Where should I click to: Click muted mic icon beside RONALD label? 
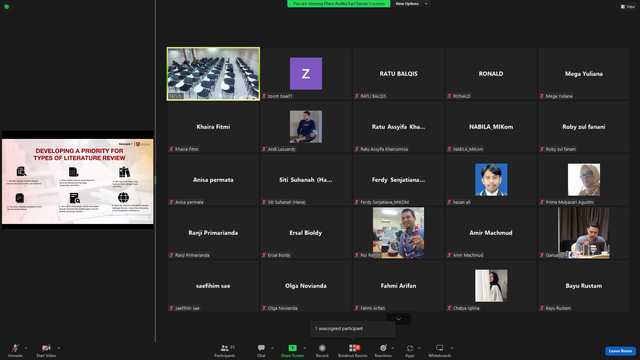click(x=449, y=96)
